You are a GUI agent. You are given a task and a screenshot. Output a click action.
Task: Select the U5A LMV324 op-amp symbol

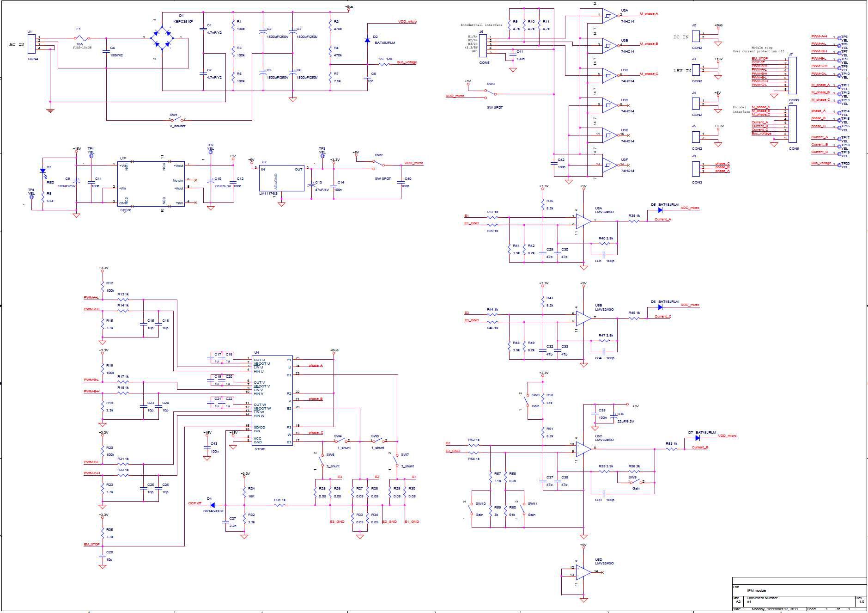click(x=583, y=221)
